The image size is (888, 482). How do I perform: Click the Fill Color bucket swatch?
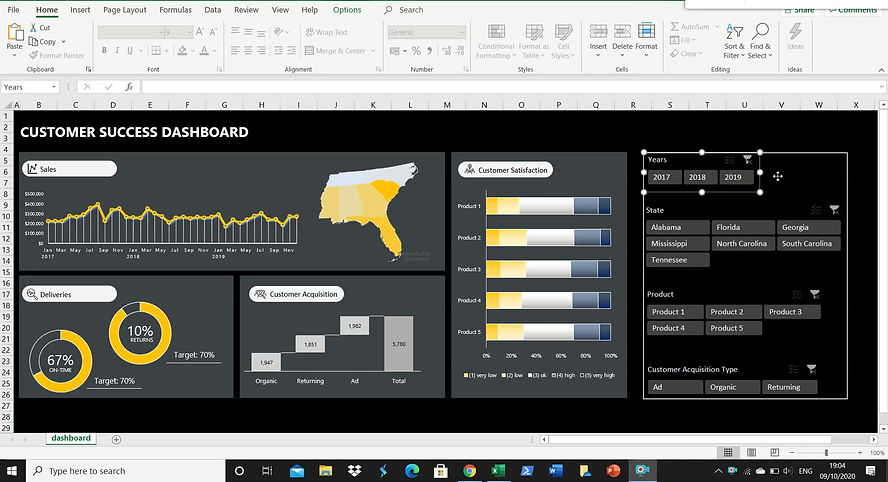(x=182, y=51)
